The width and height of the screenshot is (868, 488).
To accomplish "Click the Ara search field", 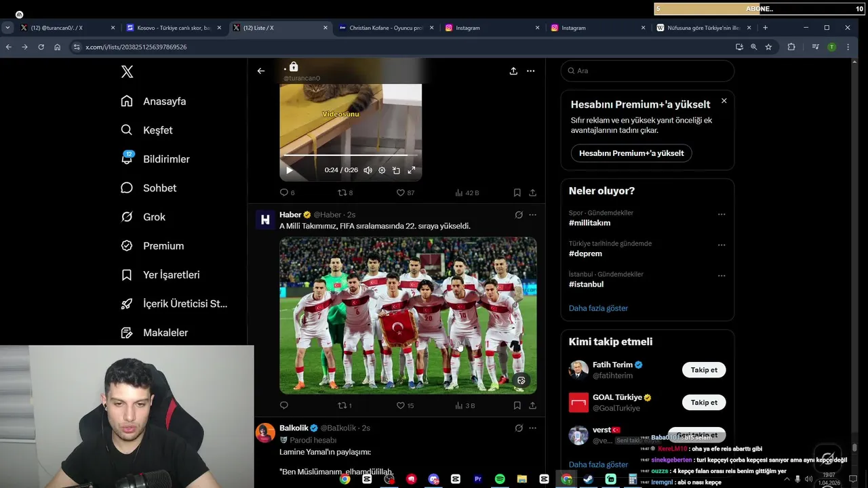I will [x=648, y=70].
